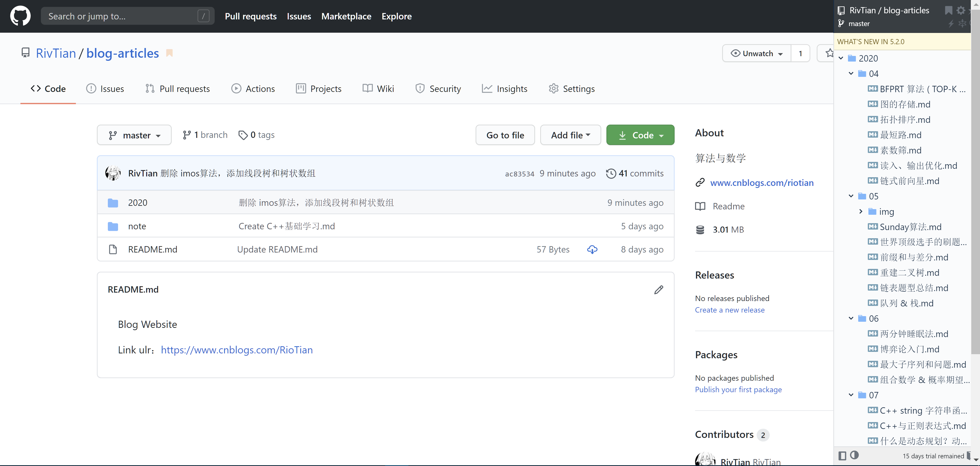Click the repository icon left of RivTian
The image size is (980, 466).
point(26,53)
